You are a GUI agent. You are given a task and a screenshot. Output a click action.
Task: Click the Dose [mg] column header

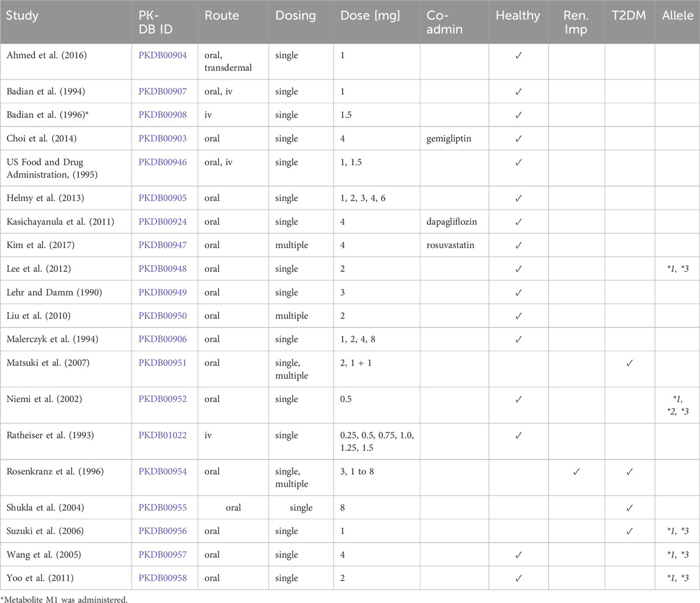[x=370, y=15]
